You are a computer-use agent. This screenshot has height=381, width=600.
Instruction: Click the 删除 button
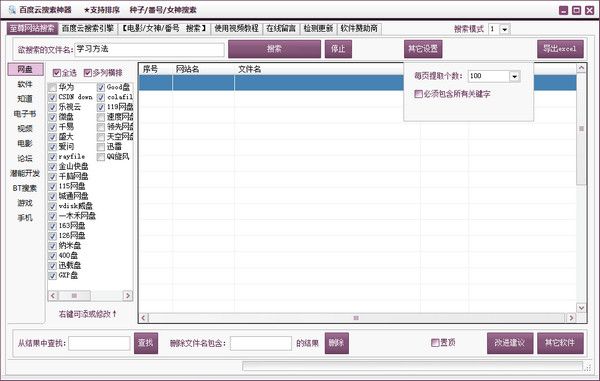point(336,343)
